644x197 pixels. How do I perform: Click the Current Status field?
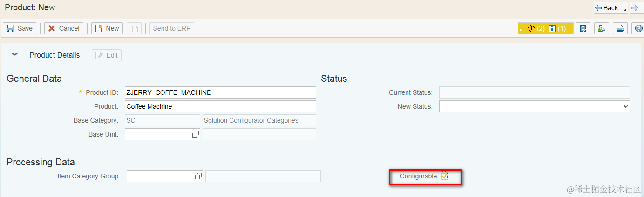pos(535,92)
